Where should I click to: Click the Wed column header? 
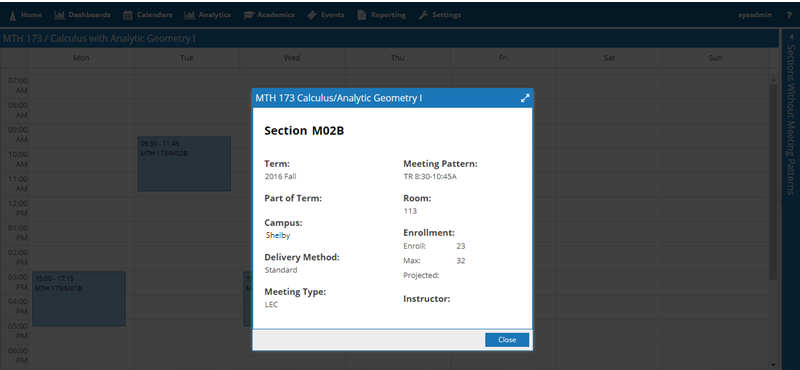(292, 58)
